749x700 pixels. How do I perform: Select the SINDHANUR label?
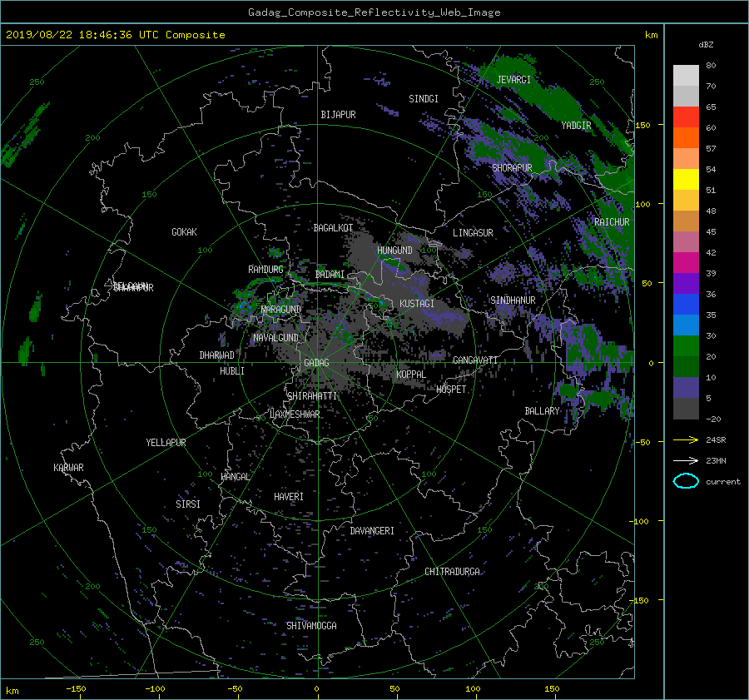[x=513, y=300]
